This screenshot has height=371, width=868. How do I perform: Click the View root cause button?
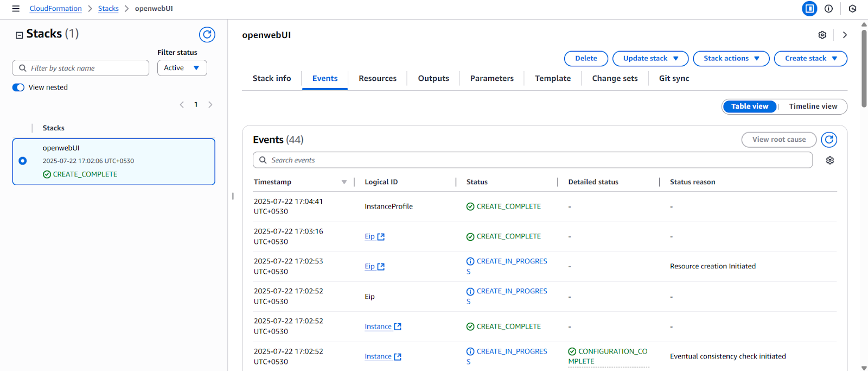click(x=779, y=140)
